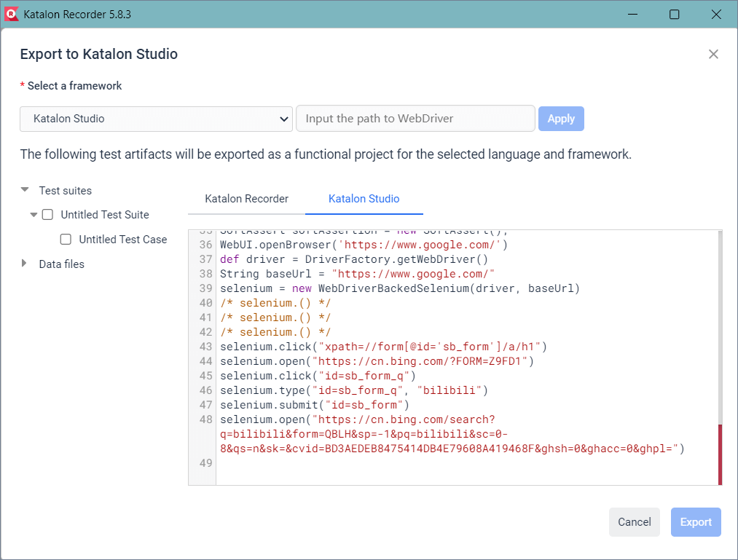
Task: Check the Untitled Test Suite checkbox
Action: coord(47,215)
